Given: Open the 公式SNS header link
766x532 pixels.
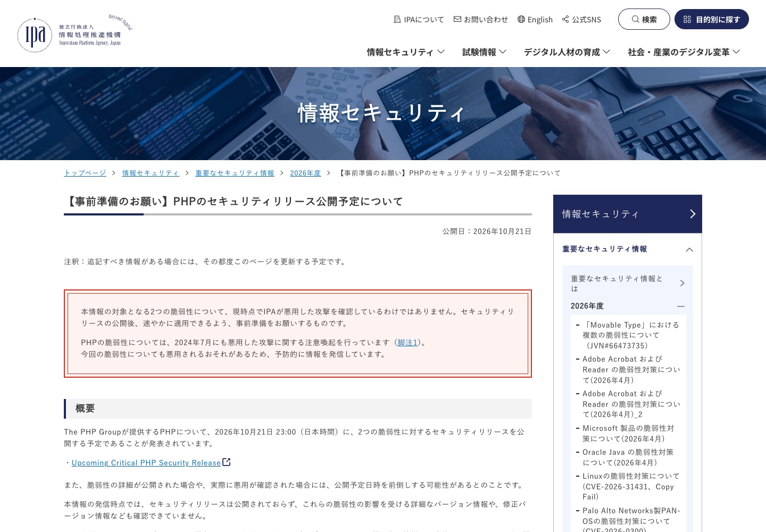Looking at the screenshot, I should [581, 19].
